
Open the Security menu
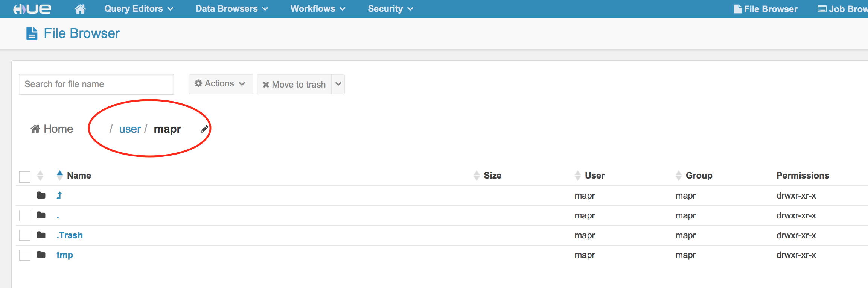point(390,9)
